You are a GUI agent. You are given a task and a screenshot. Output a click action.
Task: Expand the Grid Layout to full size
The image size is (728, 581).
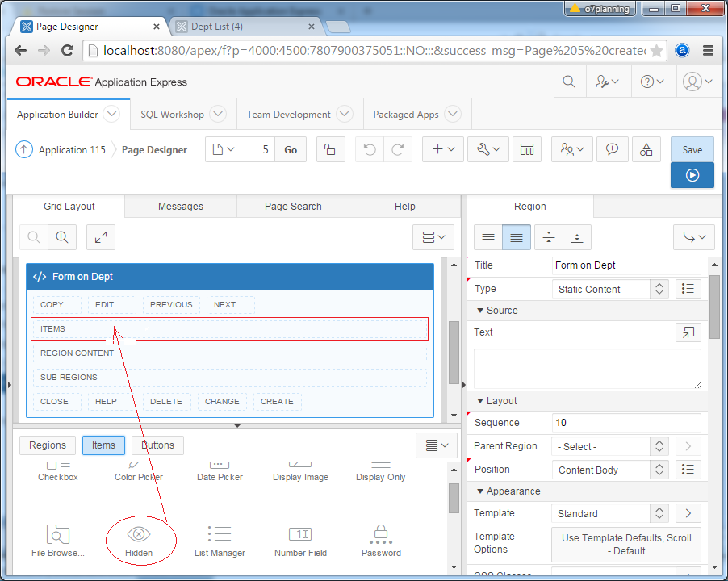[101, 237]
